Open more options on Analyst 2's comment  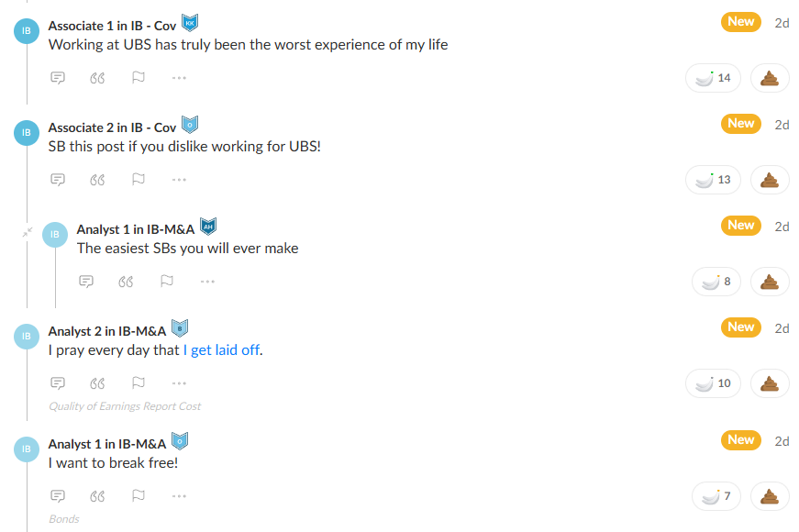(x=179, y=383)
